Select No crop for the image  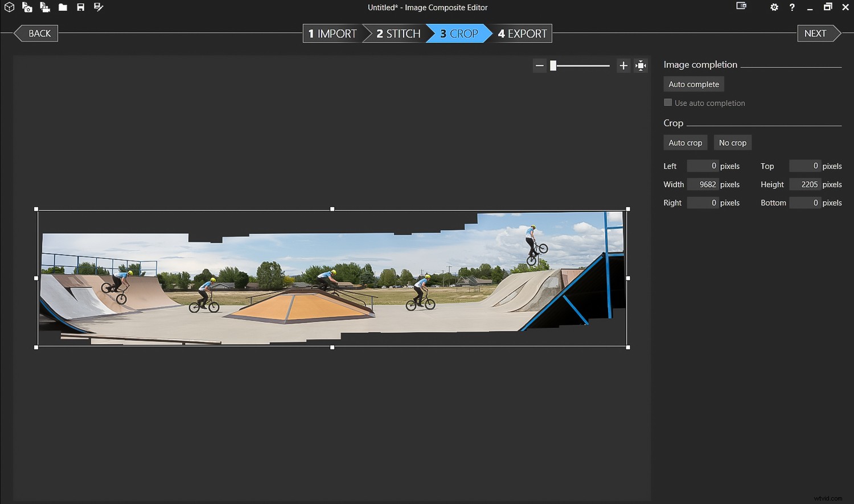(x=733, y=142)
